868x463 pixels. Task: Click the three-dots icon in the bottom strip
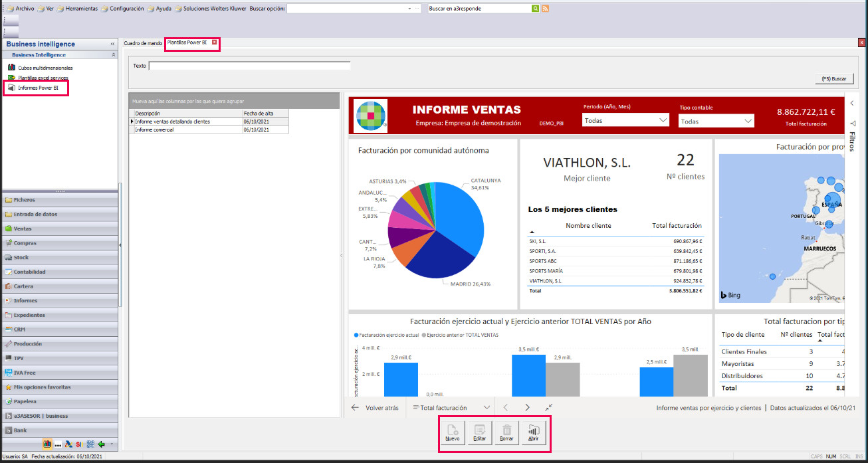(x=58, y=444)
